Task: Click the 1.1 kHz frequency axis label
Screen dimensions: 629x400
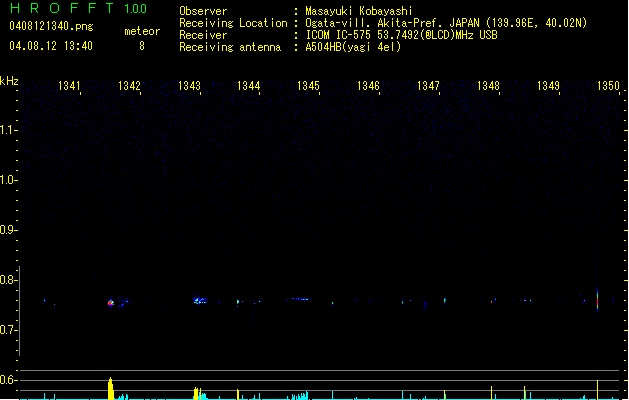Action: tap(7, 130)
